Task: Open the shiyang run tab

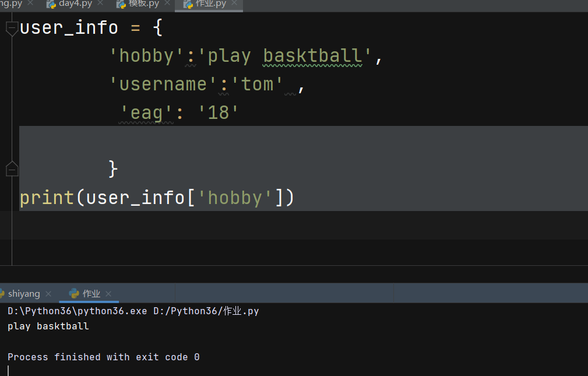Action: coord(24,294)
